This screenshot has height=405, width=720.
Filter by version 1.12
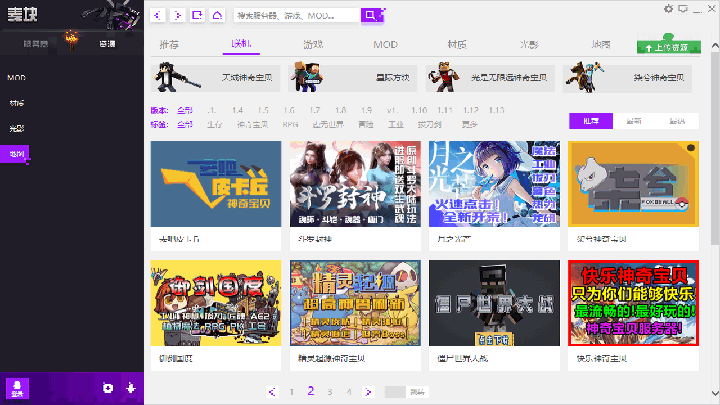[x=470, y=110]
